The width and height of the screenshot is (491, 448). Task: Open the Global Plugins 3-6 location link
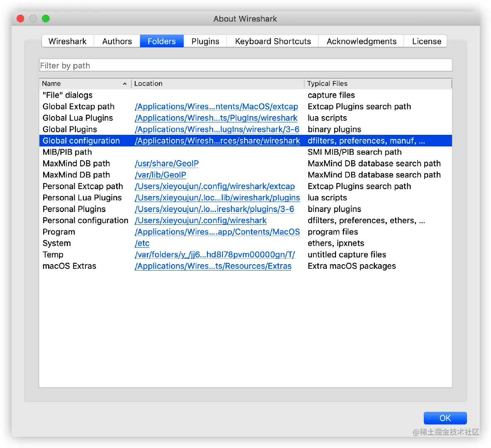pos(217,129)
